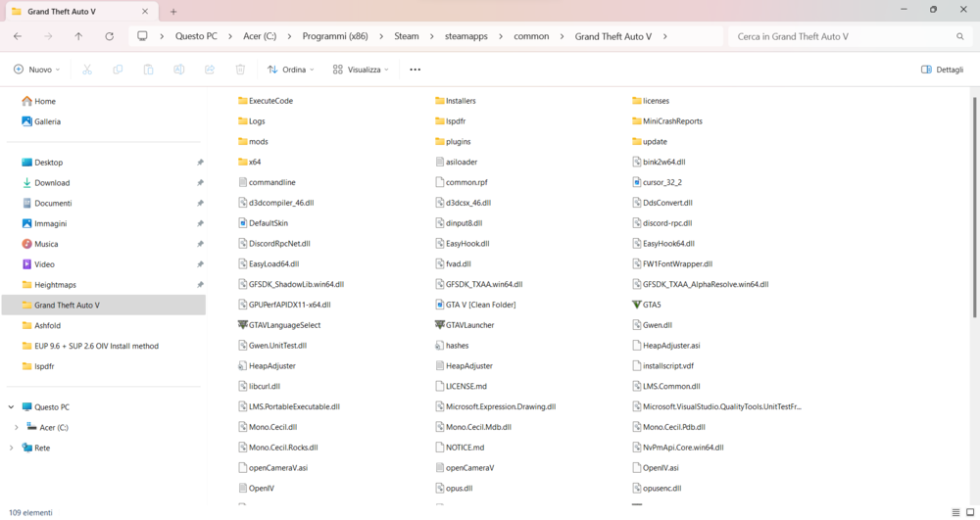Click the Share icon in the toolbar
The height and width of the screenshot is (520, 980).
(x=210, y=70)
